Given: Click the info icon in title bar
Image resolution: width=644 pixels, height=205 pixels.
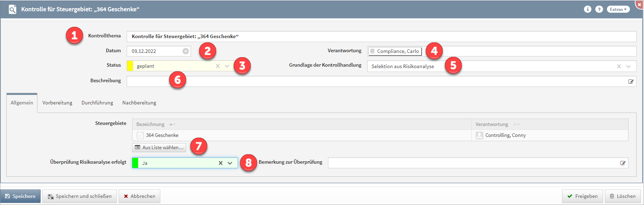Looking at the screenshot, I should (588, 10).
